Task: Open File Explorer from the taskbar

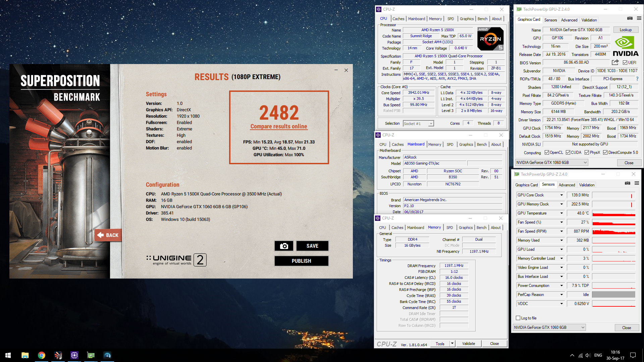Action: (25, 355)
